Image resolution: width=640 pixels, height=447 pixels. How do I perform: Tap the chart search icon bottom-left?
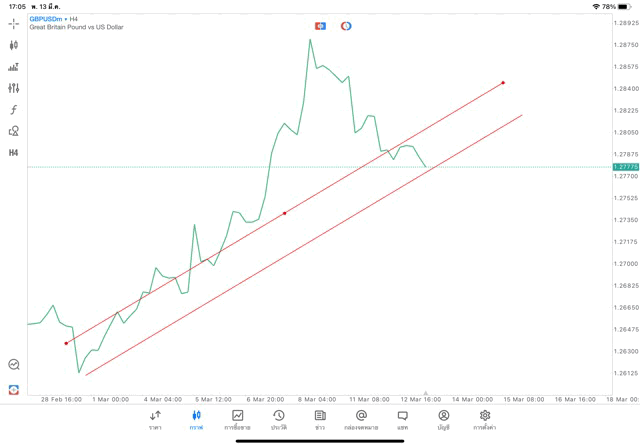14,365
